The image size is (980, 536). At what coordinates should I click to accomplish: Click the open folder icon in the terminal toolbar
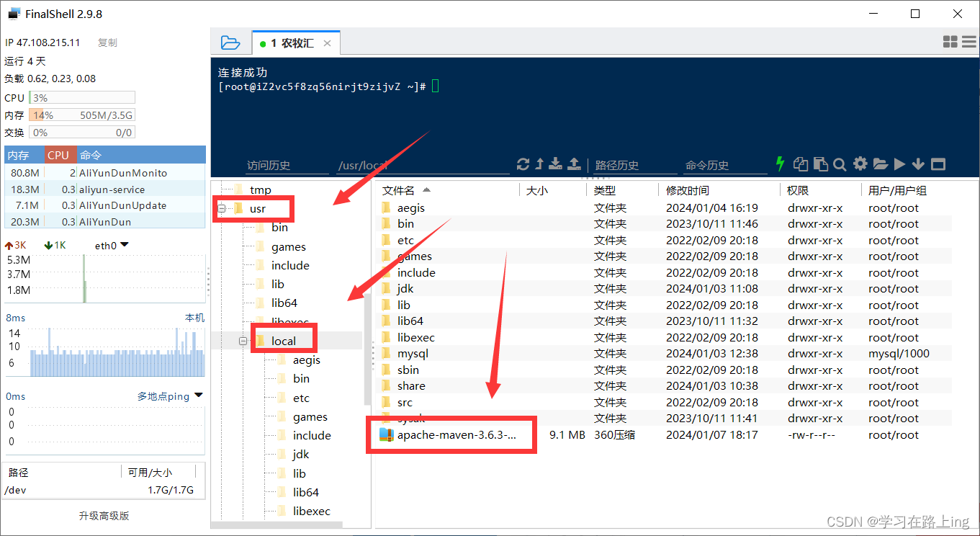point(880,164)
